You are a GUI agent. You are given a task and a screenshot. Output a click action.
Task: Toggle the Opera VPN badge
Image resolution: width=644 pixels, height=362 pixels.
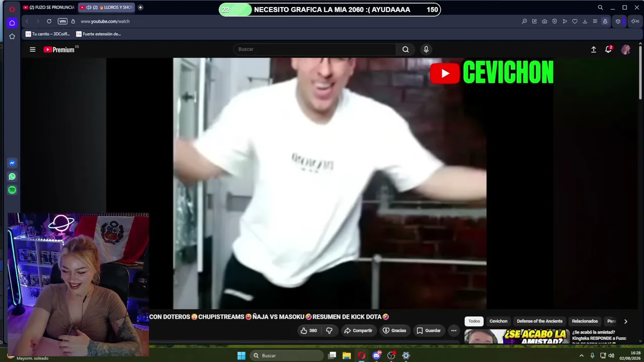pos(62,21)
